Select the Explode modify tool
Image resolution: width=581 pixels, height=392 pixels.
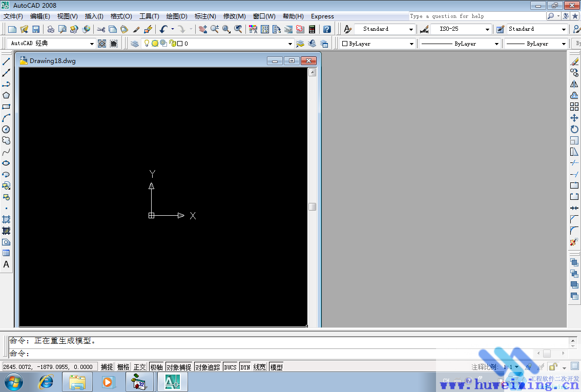coord(574,242)
